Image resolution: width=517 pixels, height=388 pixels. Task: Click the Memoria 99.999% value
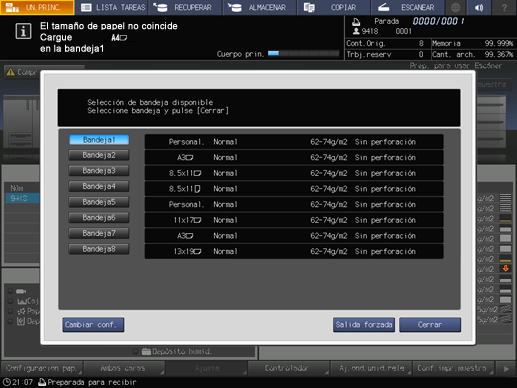tap(498, 43)
